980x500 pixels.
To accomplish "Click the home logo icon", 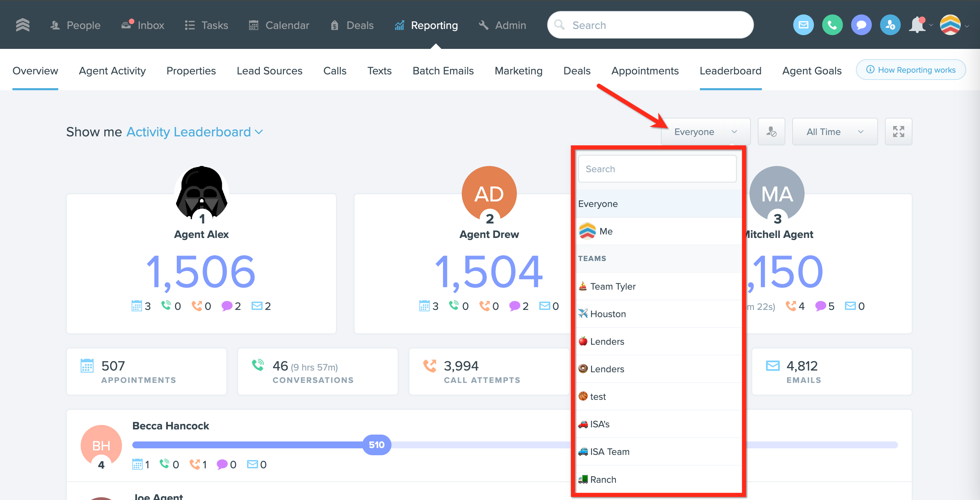I will pyautogui.click(x=22, y=25).
